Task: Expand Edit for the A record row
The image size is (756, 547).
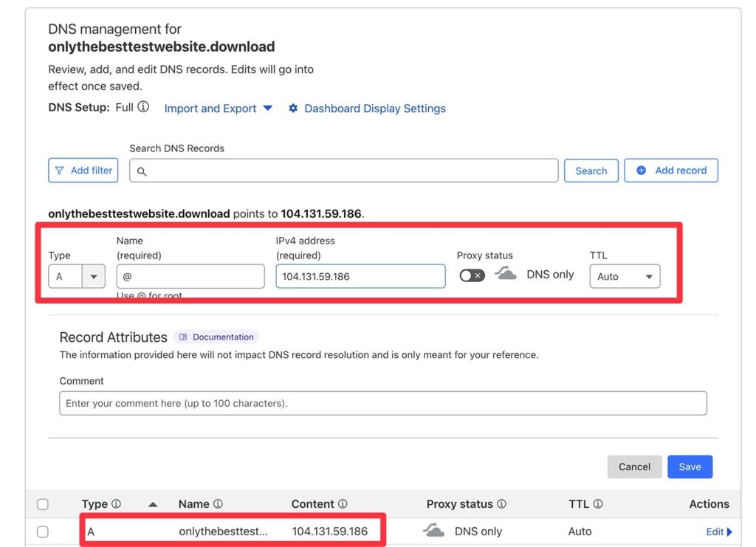Action: (x=719, y=531)
